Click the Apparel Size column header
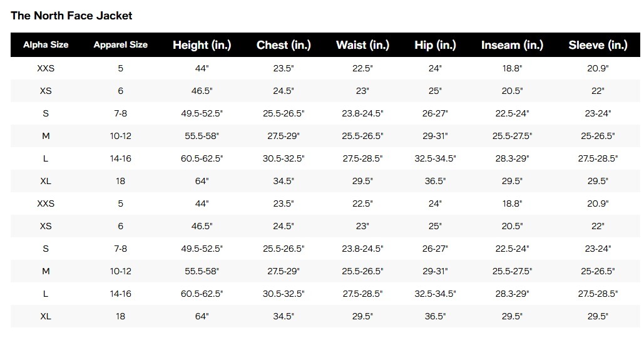 pyautogui.click(x=121, y=45)
